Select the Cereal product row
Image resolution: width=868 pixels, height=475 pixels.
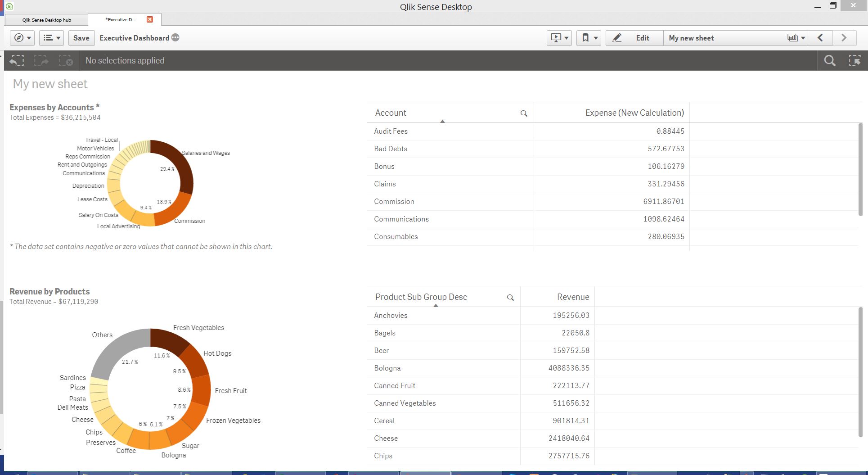click(481, 421)
